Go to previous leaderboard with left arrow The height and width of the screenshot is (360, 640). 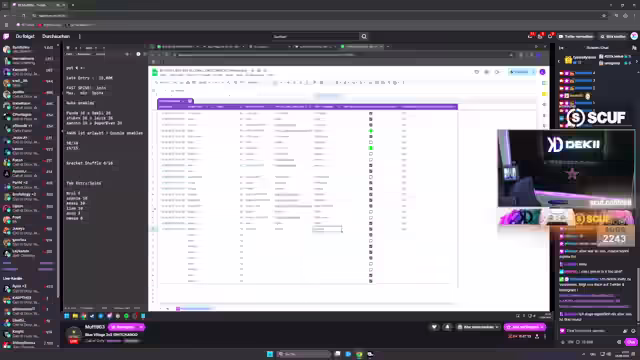coord(559,61)
